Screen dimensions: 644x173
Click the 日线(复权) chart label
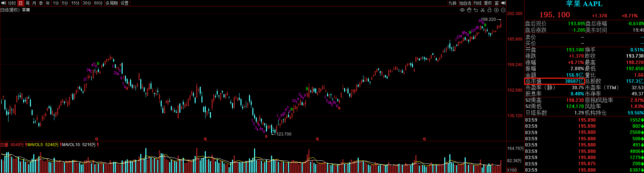click(x=10, y=10)
